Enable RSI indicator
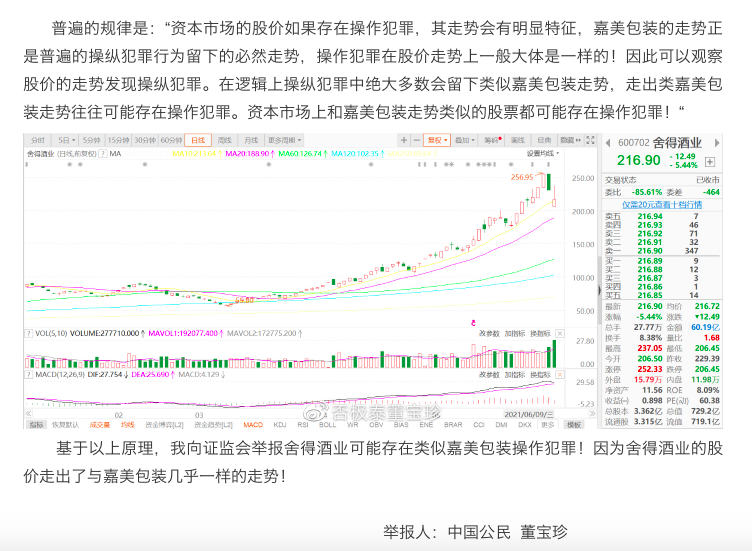The image size is (752, 551). [303, 425]
